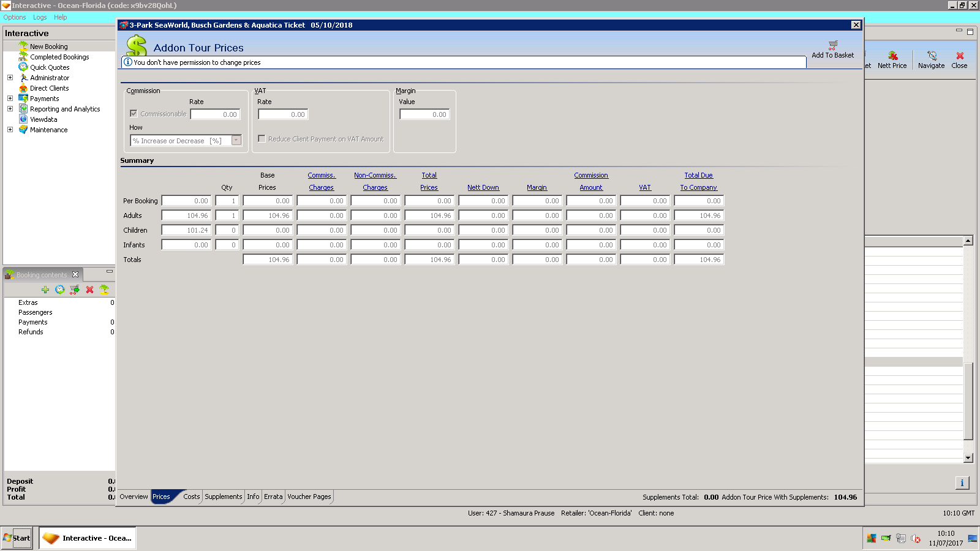
Task: Click the Add To Basket cart icon
Action: (832, 45)
